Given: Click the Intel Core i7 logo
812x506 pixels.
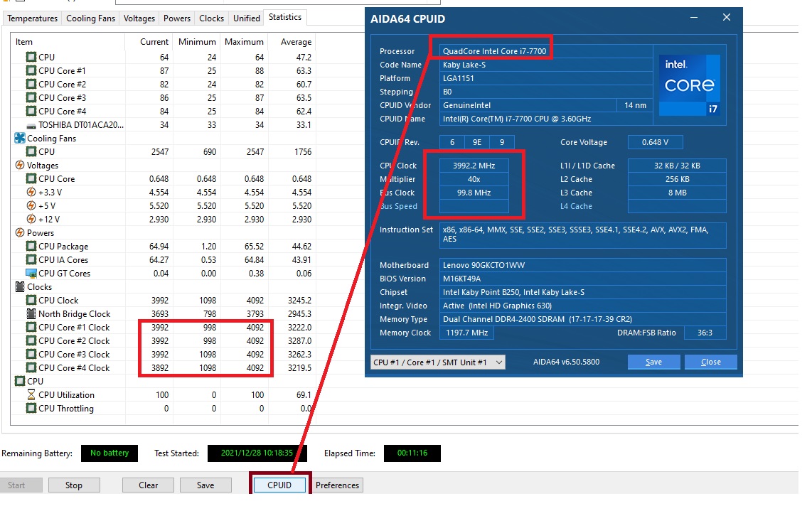Looking at the screenshot, I should point(689,85).
